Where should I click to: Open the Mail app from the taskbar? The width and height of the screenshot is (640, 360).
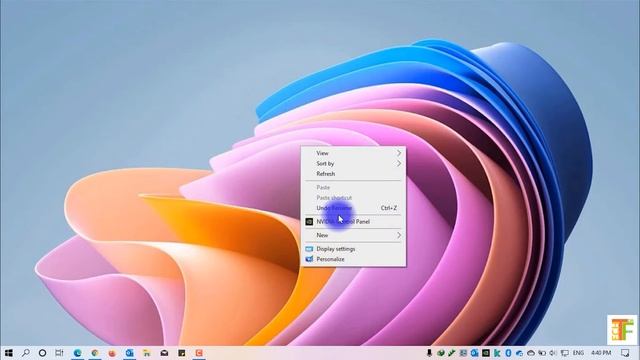tap(164, 353)
